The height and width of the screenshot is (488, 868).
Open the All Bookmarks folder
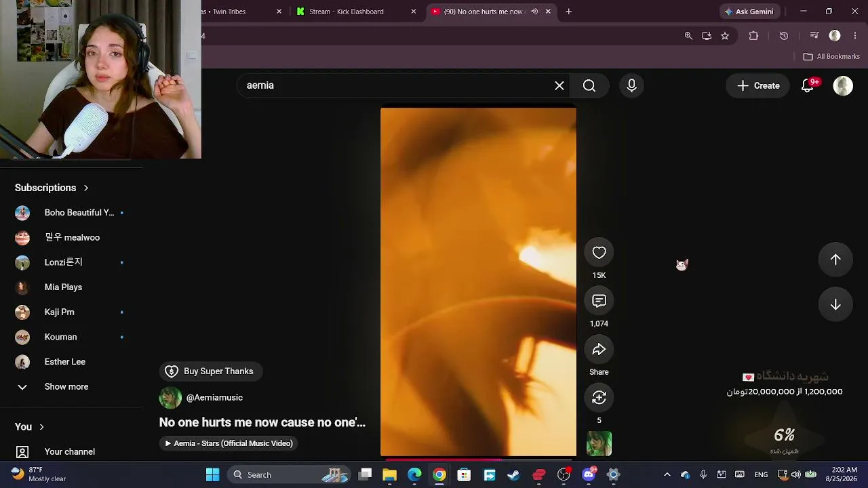pos(831,57)
